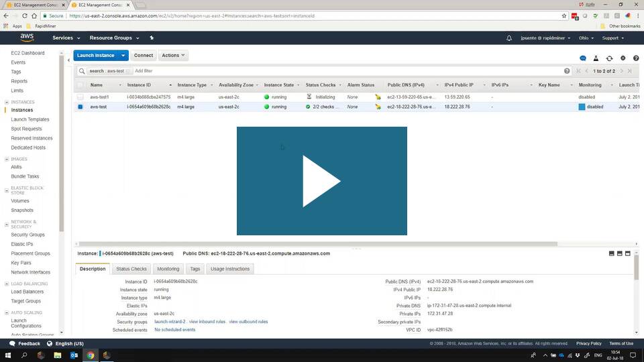Sort by Instance ID column header
The image size is (644, 362).
139,85
